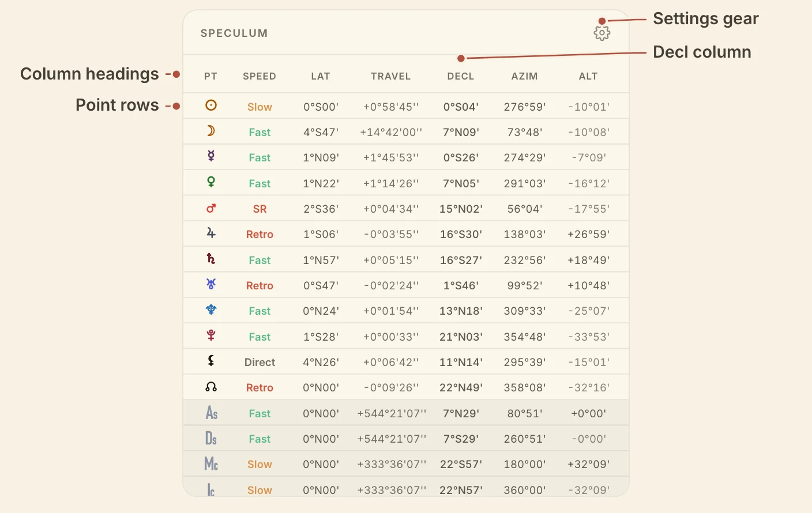
Task: Click the DECL column heading
Action: coord(461,76)
